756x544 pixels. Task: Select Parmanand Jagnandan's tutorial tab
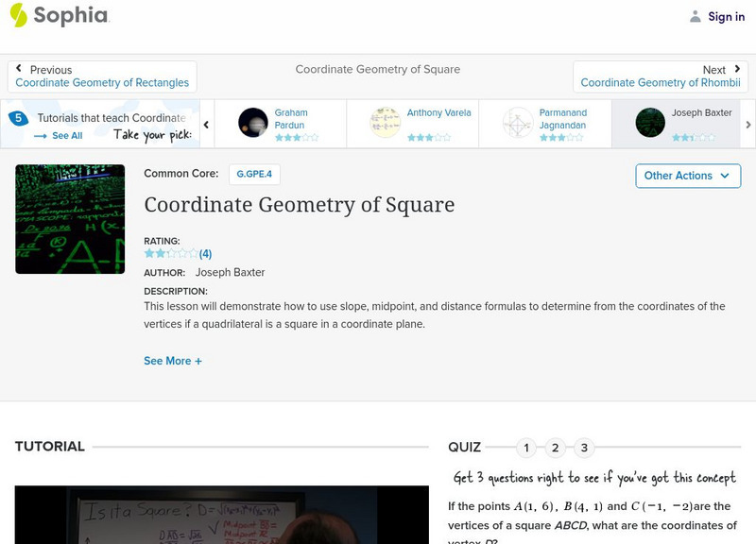pos(545,124)
